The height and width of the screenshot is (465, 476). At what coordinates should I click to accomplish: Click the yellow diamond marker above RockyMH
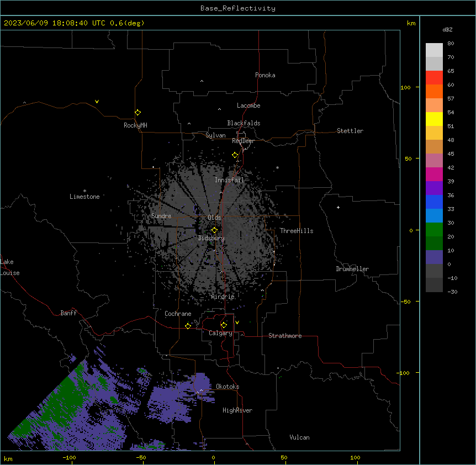[137, 112]
